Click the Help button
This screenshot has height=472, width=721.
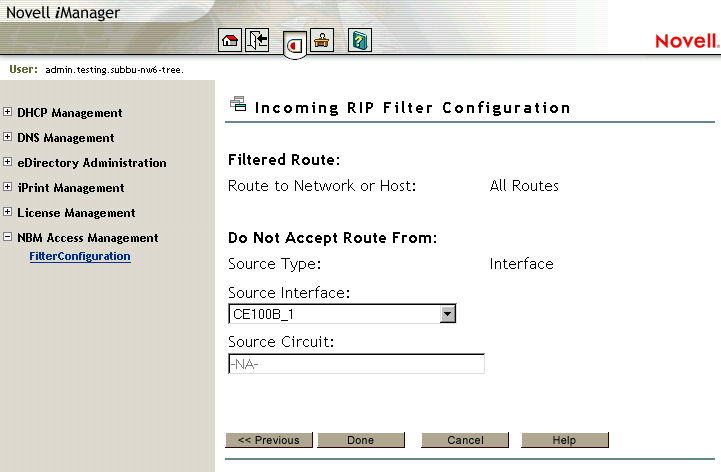click(565, 440)
